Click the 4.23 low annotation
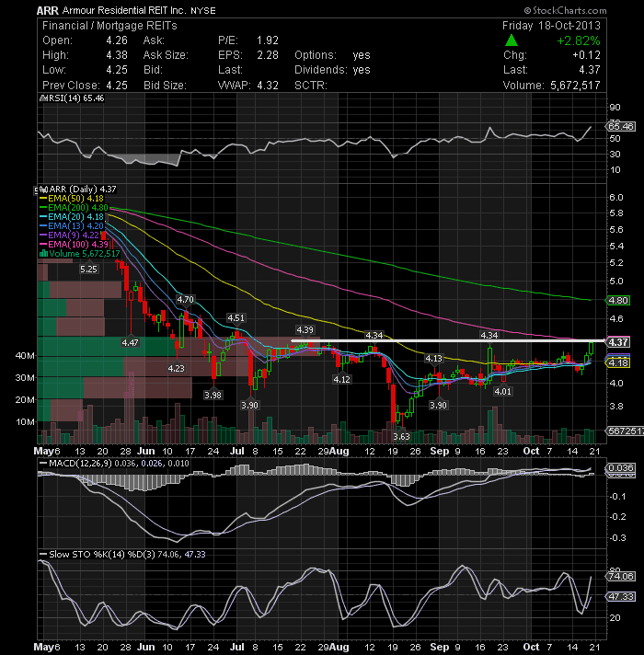 click(x=176, y=368)
